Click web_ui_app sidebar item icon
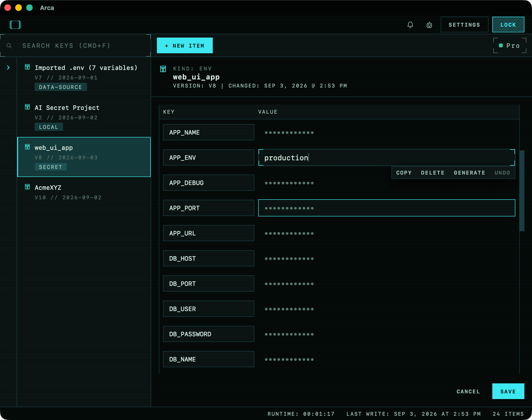This screenshot has width=532, height=420. coord(27,147)
